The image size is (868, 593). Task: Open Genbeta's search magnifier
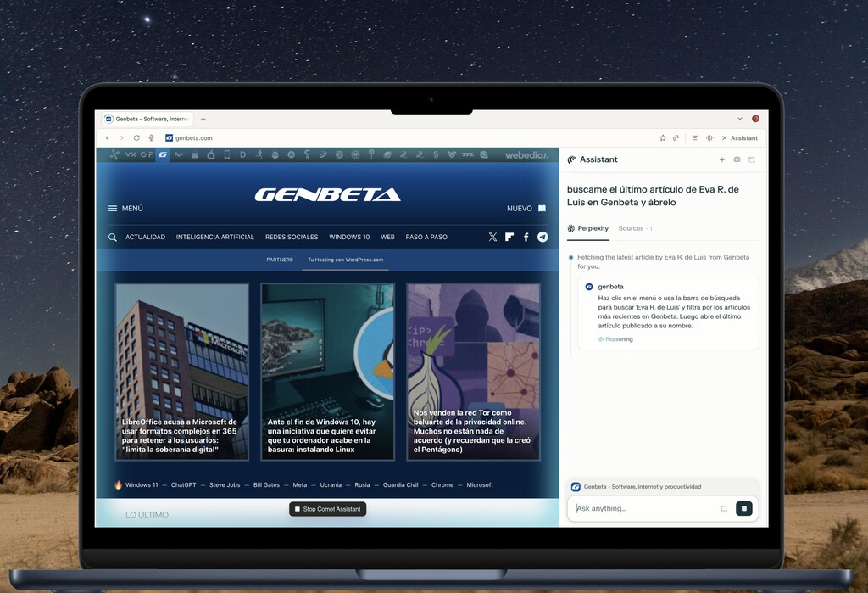coord(113,237)
